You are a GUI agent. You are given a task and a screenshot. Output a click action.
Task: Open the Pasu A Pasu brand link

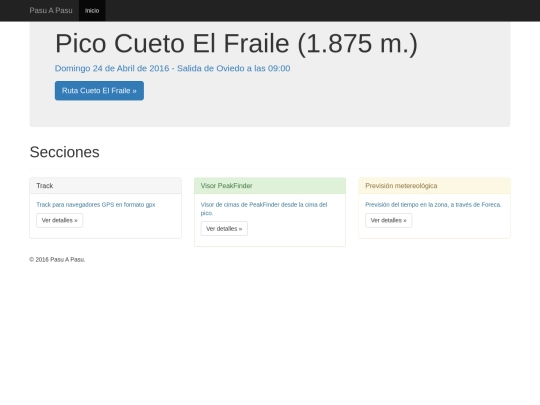51,11
